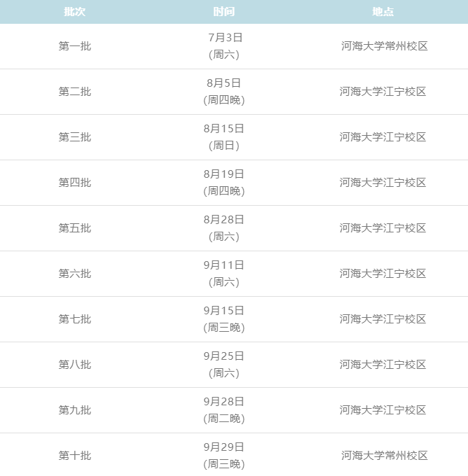This screenshot has height=476, width=468.
Task: Click 河海大学常州校区 in the 第十批 row
Action: 384,456
